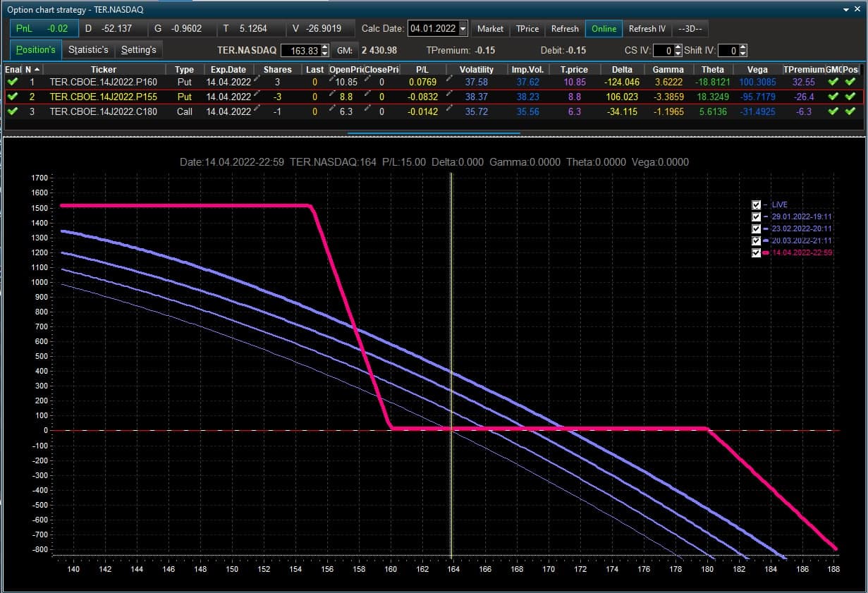868x593 pixels.
Task: Toggle the 23.02.2022-20:11 legend checkbox
Action: (x=757, y=228)
